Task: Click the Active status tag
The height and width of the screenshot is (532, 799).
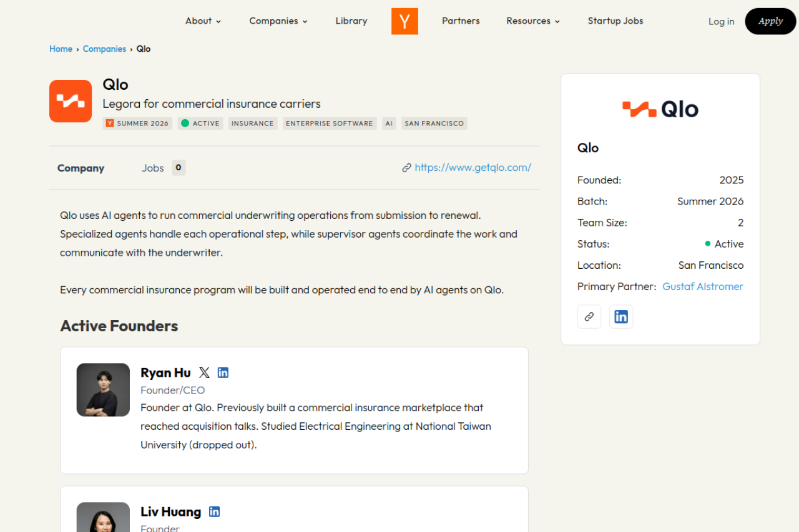Action: click(x=200, y=123)
